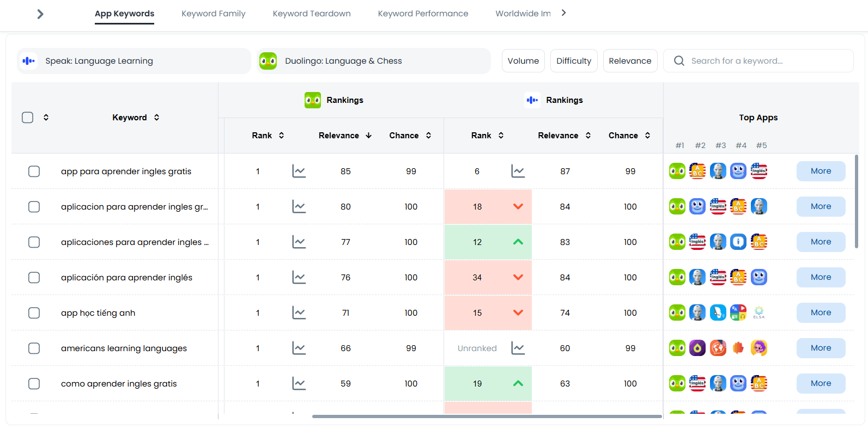Open #4 blue info app icon in 'aplicaciones para aprender ingles' row

click(738, 242)
